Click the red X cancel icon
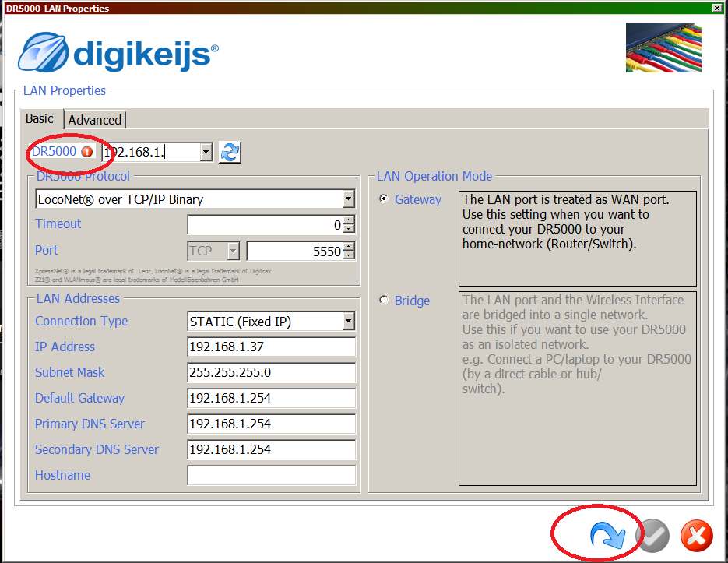Image resolution: width=728 pixels, height=563 pixels. coord(696,536)
